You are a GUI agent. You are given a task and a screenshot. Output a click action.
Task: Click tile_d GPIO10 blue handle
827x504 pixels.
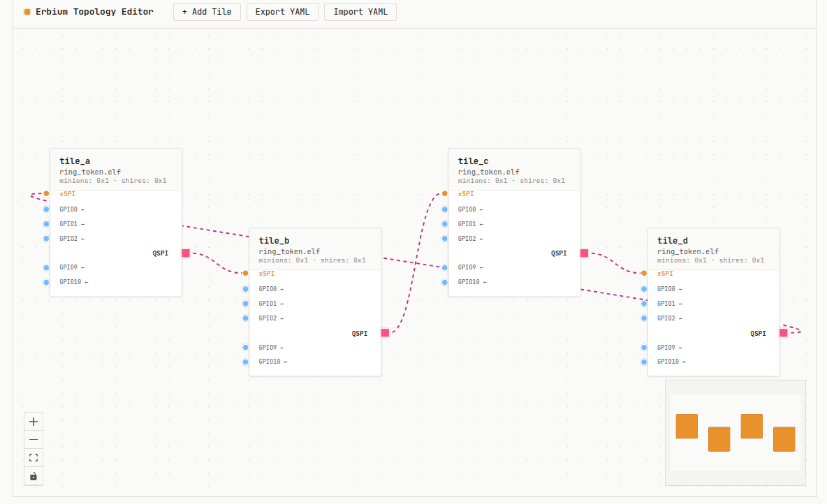pyautogui.click(x=644, y=362)
